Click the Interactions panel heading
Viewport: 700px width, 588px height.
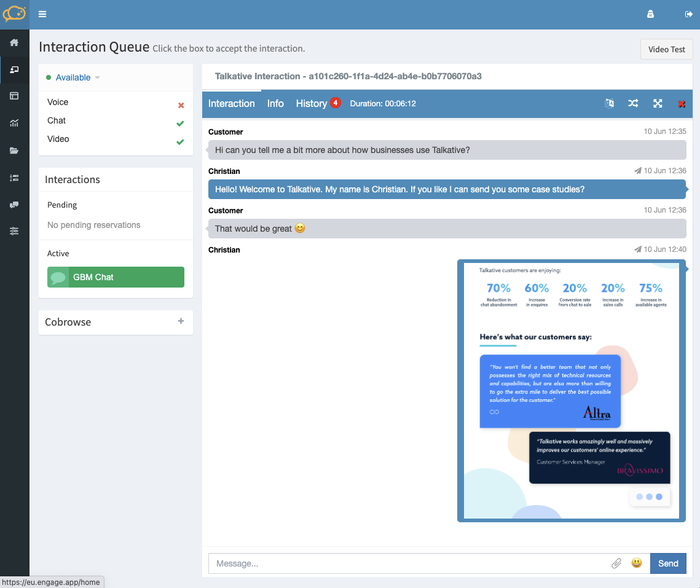[73, 179]
